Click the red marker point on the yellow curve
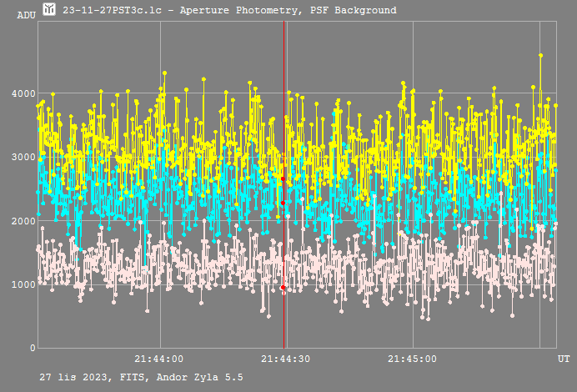 [283, 178]
